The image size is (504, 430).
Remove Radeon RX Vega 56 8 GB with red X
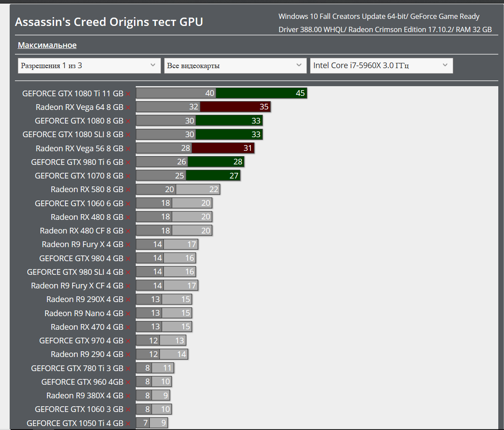click(128, 149)
